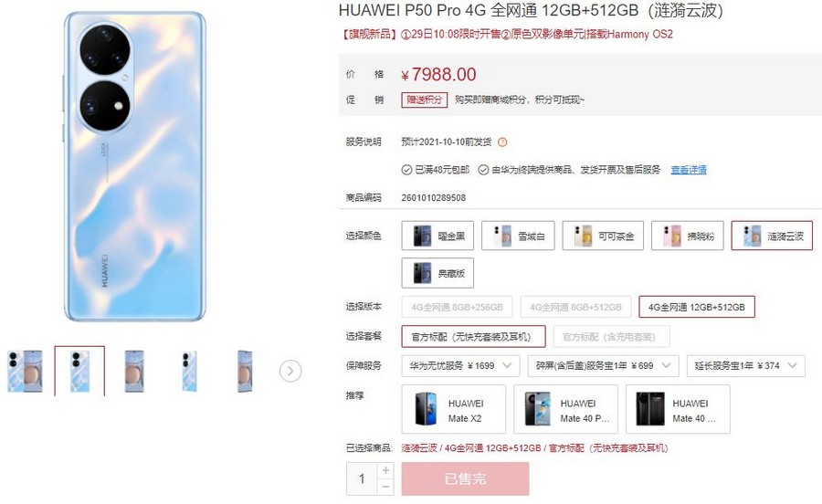The height and width of the screenshot is (504, 822).
Task: Click the delivery info question mark icon
Action: tap(502, 142)
